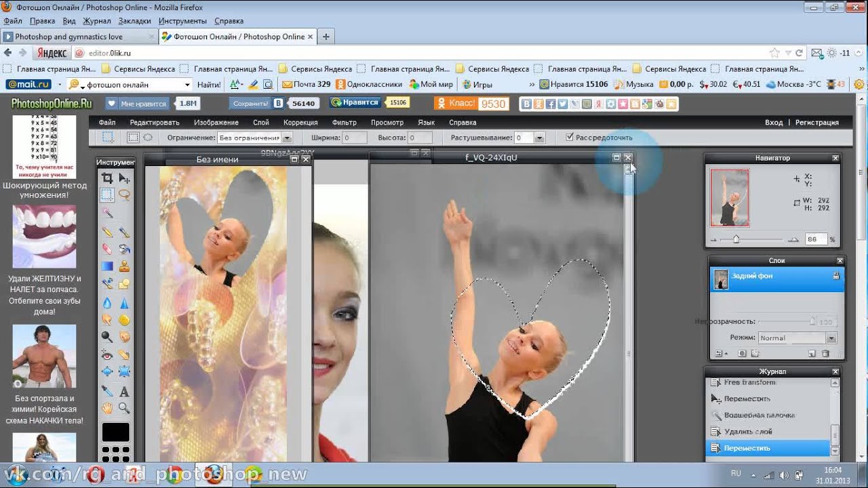The image size is (868, 488).
Task: Select the Sponge tool
Action: (x=124, y=319)
